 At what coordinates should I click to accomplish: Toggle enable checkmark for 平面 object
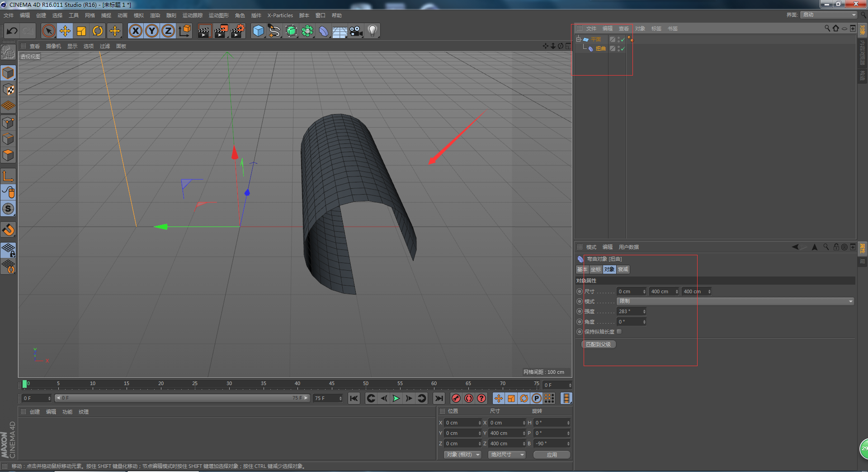click(x=623, y=39)
